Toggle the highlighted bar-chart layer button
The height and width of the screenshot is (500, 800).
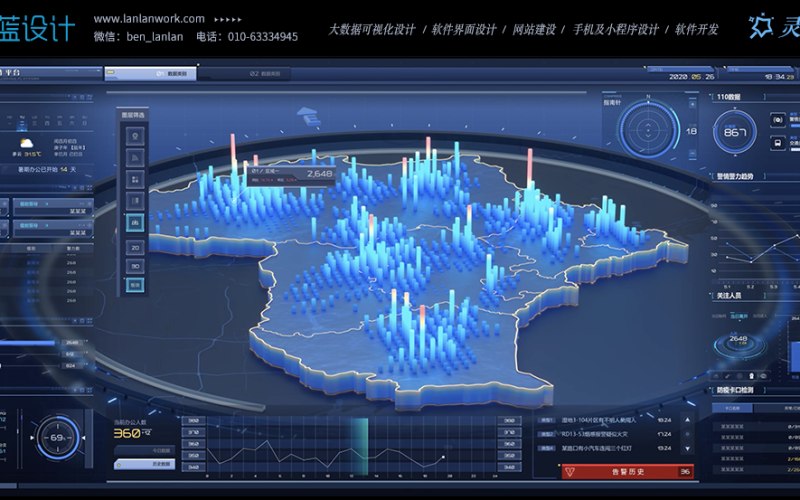[135, 222]
